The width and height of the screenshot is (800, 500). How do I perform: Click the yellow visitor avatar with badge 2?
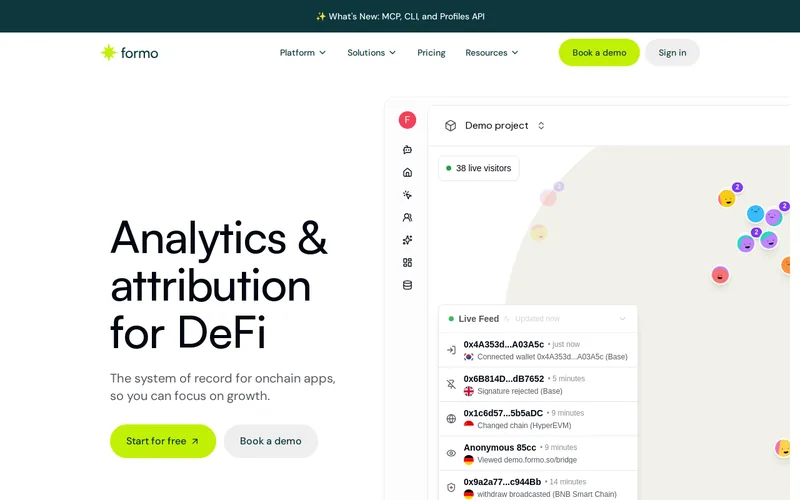click(x=727, y=198)
